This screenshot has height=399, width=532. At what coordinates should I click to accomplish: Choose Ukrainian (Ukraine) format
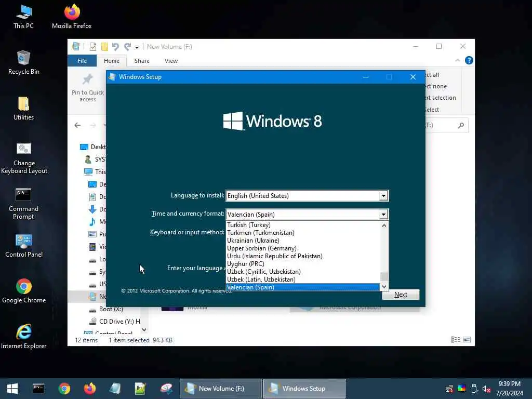(303, 241)
